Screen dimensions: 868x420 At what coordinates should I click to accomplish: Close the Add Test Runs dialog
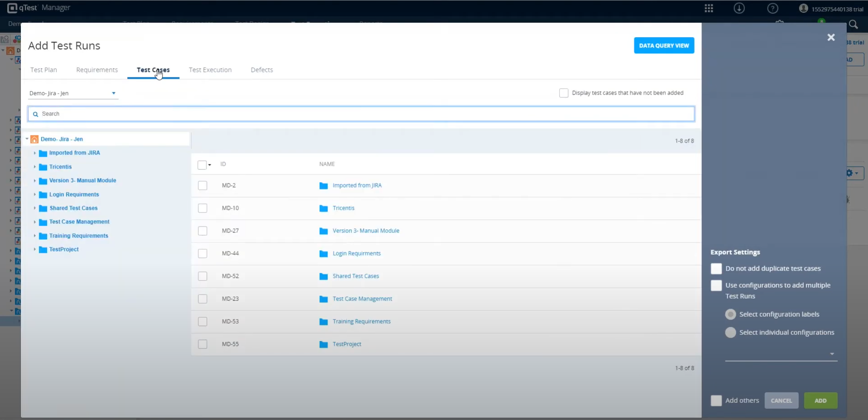pyautogui.click(x=831, y=38)
